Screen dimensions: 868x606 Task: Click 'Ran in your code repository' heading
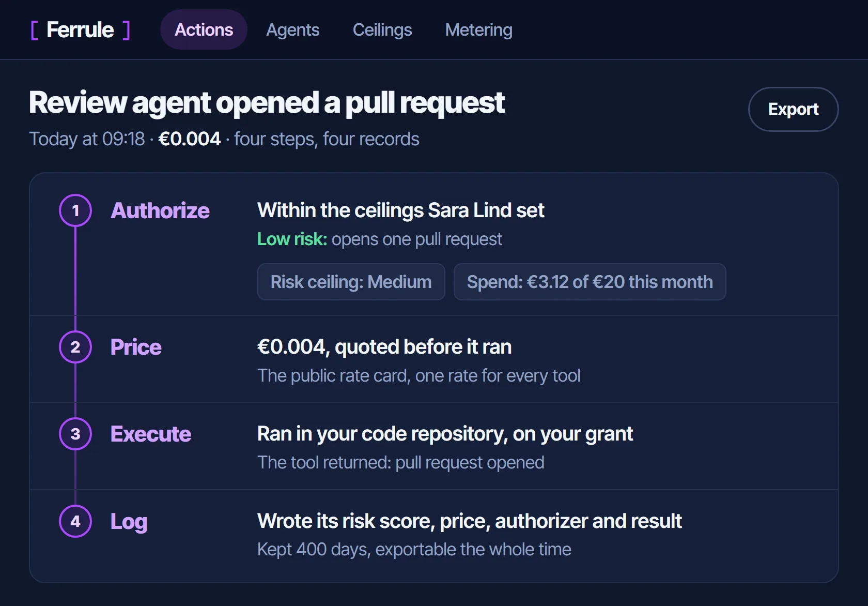tap(445, 434)
